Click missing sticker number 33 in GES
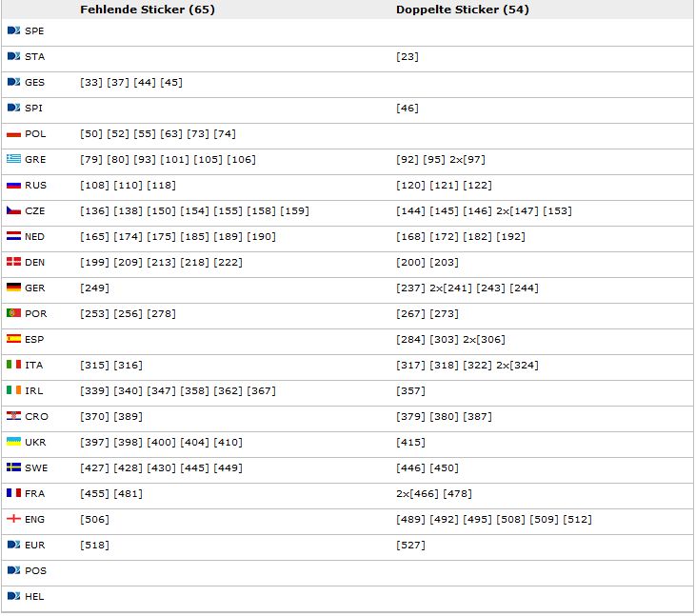Viewport: 696px width, 616px height. tap(91, 83)
